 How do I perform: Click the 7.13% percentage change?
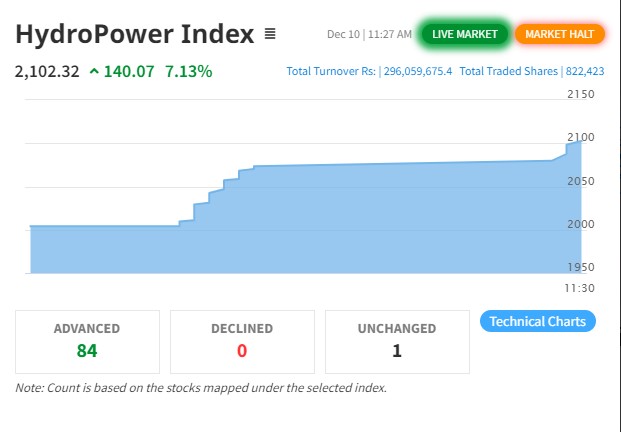188,72
